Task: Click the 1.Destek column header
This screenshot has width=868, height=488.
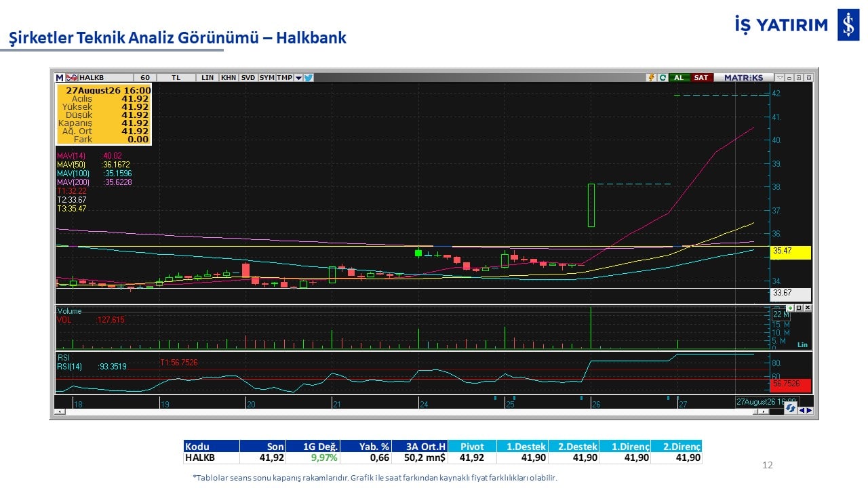Action: [523, 447]
